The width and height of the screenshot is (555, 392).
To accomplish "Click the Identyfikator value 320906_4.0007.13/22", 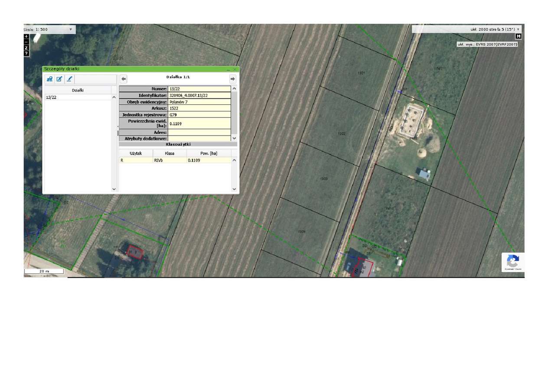I will [199, 95].
